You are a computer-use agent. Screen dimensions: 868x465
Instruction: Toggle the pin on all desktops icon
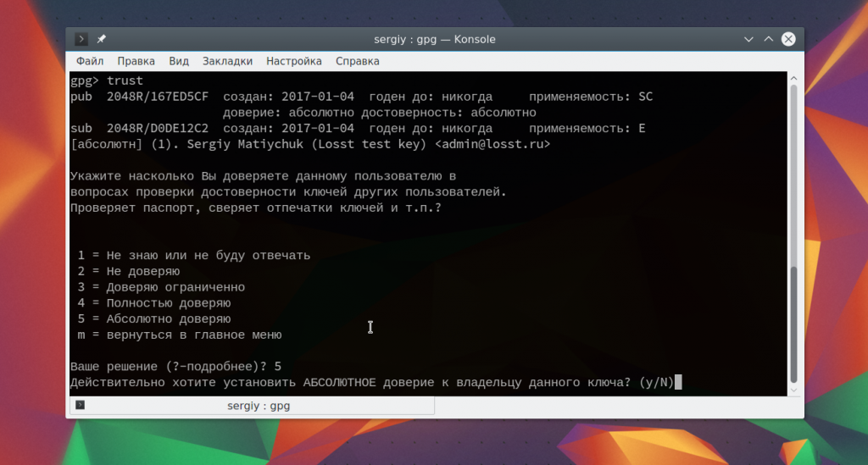click(102, 39)
